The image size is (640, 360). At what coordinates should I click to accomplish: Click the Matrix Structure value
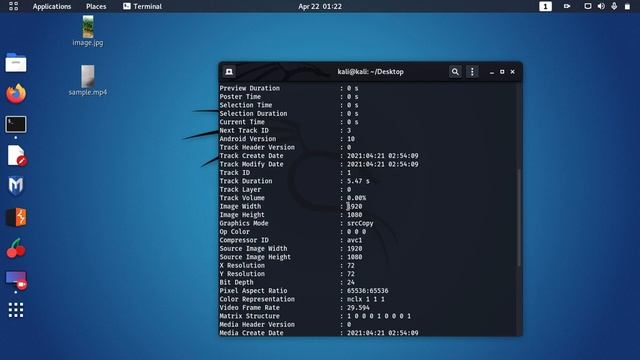379,316
